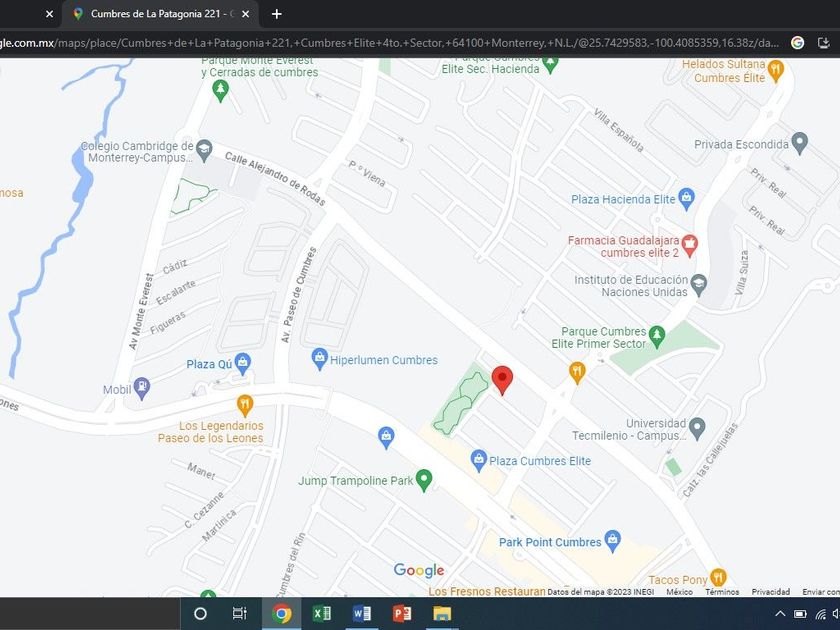
Task: Click the Hiperlumen Cumbres label text
Action: pos(384,360)
